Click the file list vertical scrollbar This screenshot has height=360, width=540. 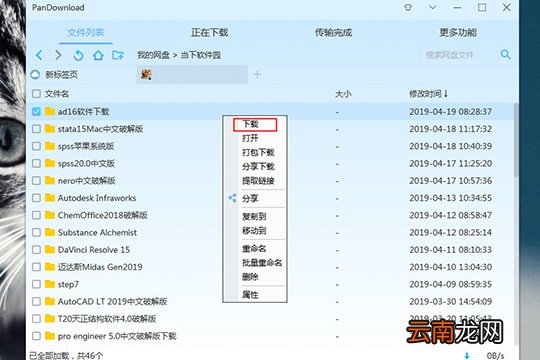pos(516,141)
